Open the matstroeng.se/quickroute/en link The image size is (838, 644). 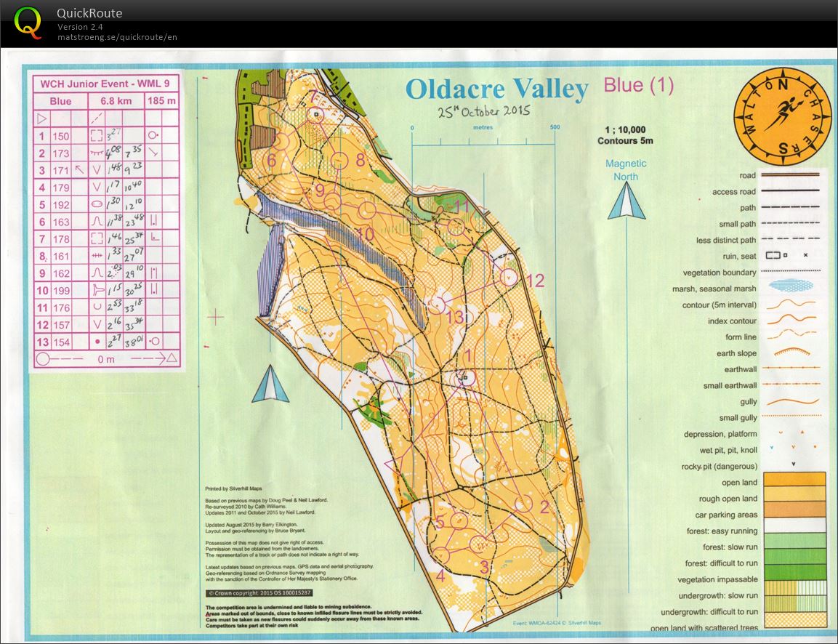[x=117, y=37]
